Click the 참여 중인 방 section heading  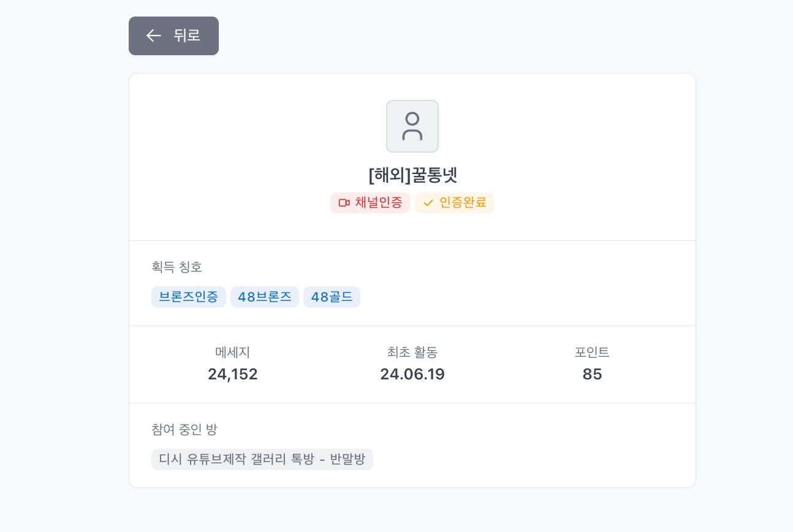(184, 430)
